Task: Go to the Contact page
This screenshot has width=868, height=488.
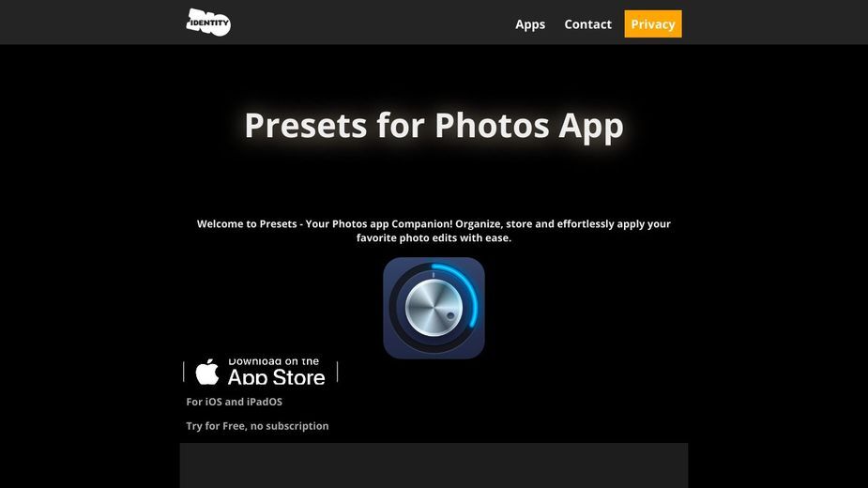Action: (587, 24)
